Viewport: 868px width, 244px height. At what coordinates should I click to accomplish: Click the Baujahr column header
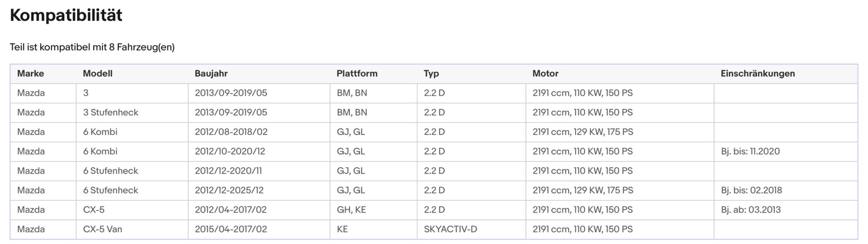pos(211,74)
